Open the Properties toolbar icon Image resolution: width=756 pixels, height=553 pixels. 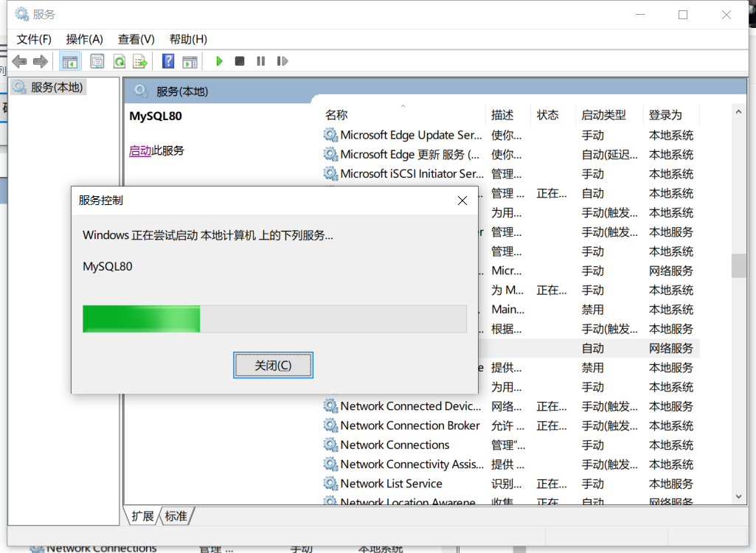click(x=97, y=61)
